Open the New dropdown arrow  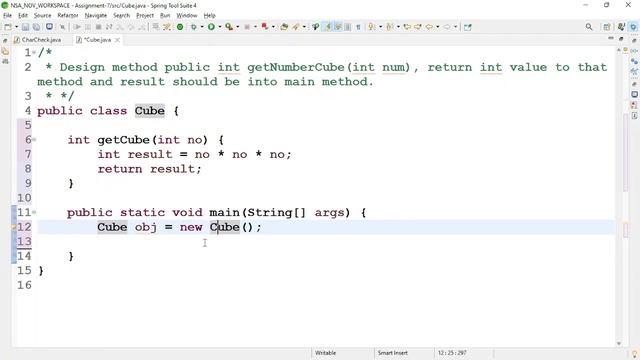tap(16, 27)
